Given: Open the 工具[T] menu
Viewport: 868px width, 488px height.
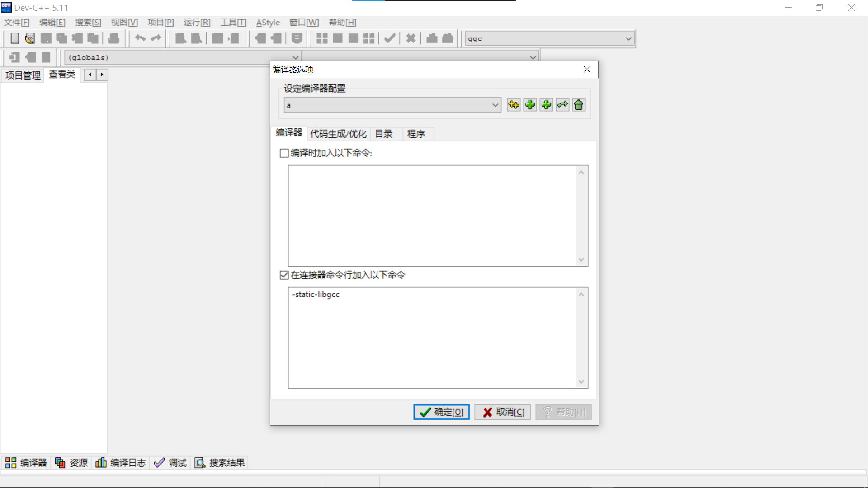Looking at the screenshot, I should point(233,23).
